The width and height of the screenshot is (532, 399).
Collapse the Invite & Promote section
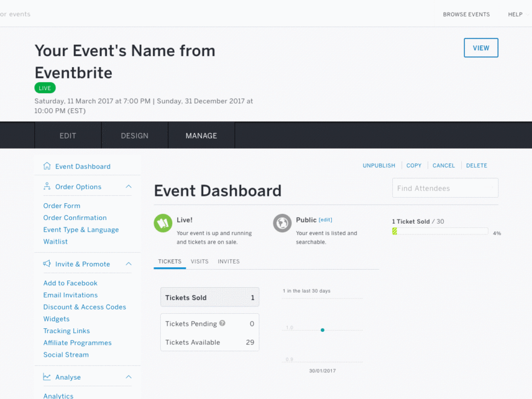pyautogui.click(x=128, y=264)
